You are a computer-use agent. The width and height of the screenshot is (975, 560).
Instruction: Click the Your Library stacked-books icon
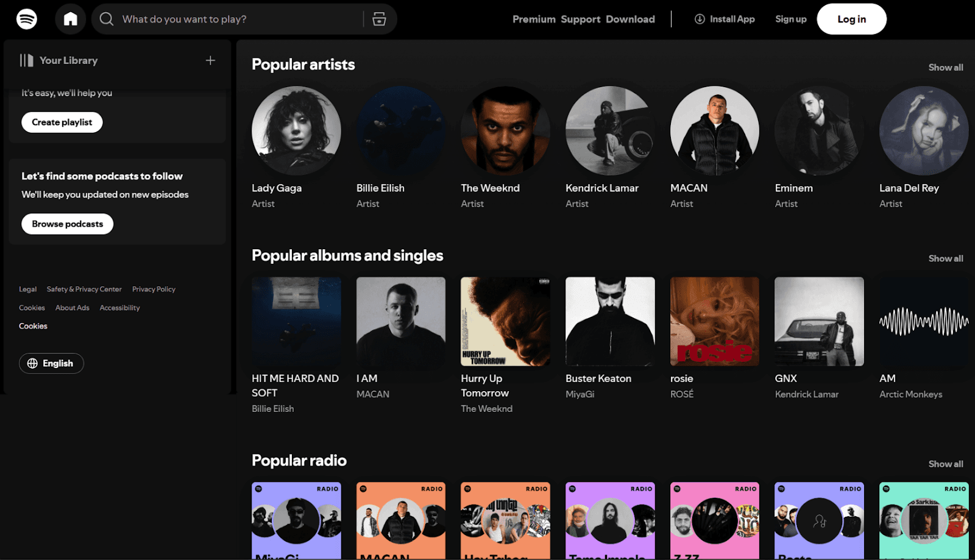(26, 60)
